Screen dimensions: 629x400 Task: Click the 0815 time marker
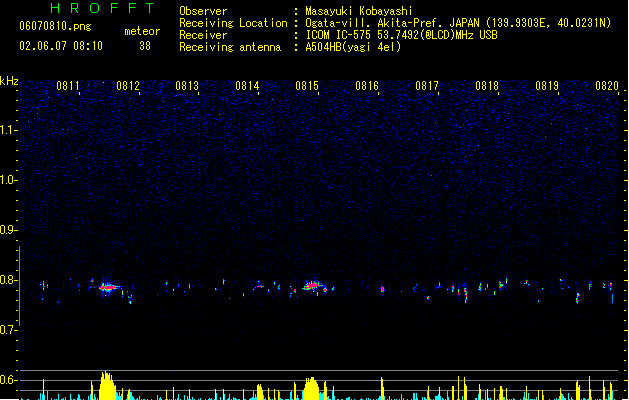307,86
